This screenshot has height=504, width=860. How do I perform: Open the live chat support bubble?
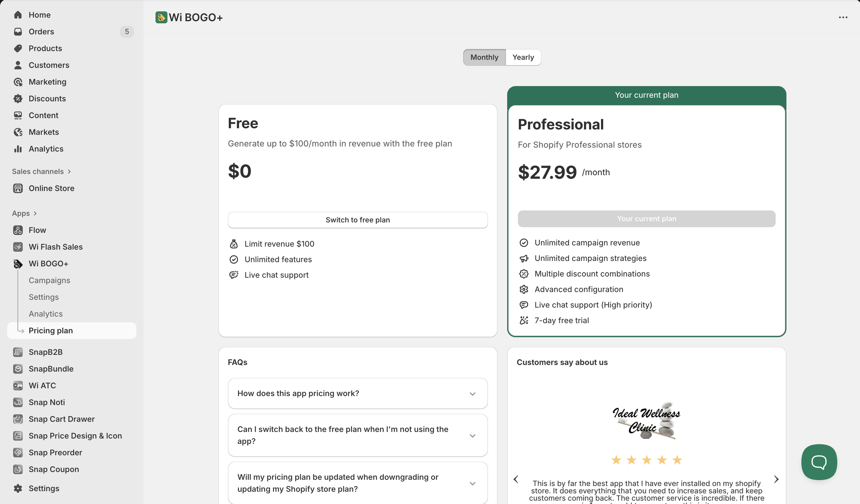[819, 462]
